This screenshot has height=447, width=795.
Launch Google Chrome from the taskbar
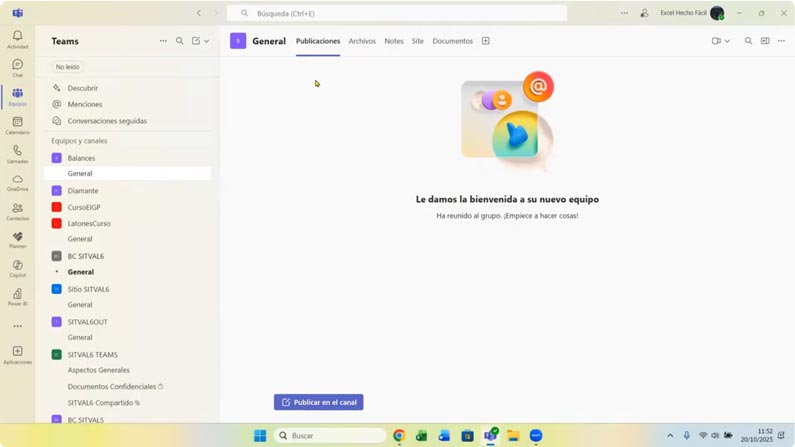tap(399, 436)
